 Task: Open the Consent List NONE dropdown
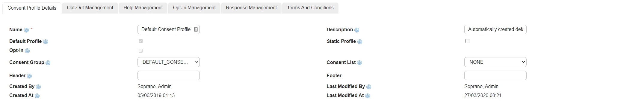point(495,62)
